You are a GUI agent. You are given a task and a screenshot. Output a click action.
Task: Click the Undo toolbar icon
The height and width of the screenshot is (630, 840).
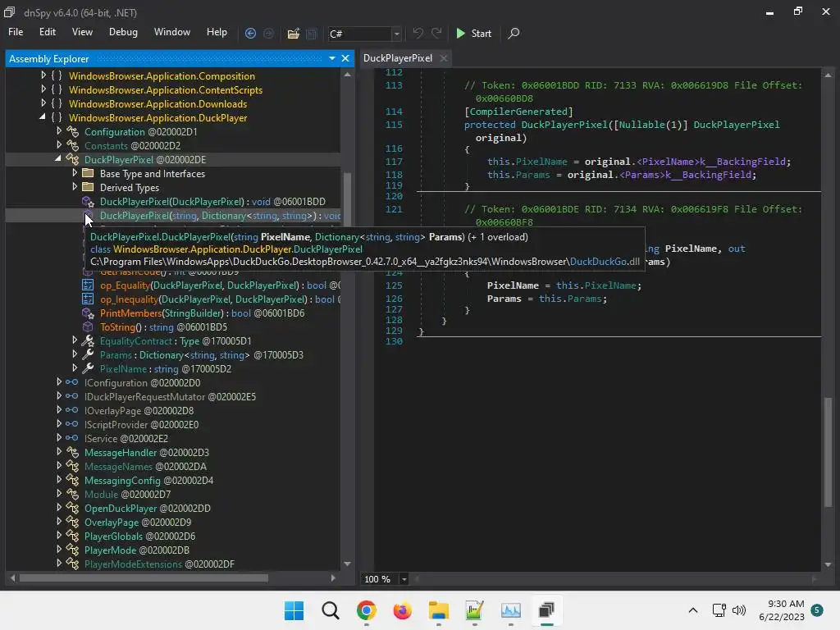coord(418,33)
